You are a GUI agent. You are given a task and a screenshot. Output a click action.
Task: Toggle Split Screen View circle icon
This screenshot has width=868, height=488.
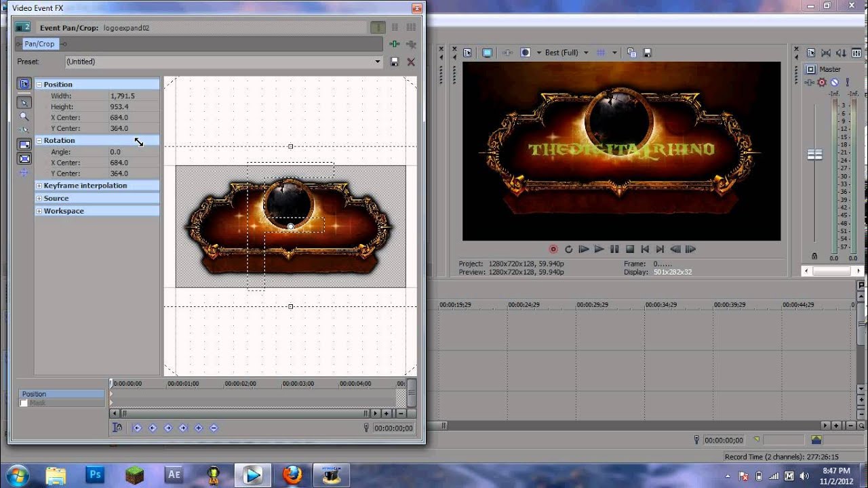(x=525, y=52)
